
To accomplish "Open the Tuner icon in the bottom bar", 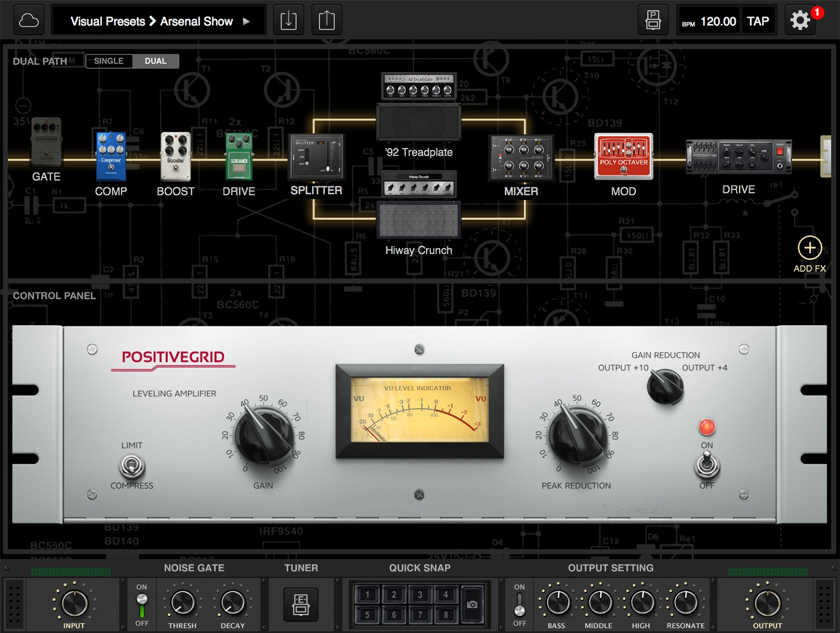I will [x=301, y=604].
